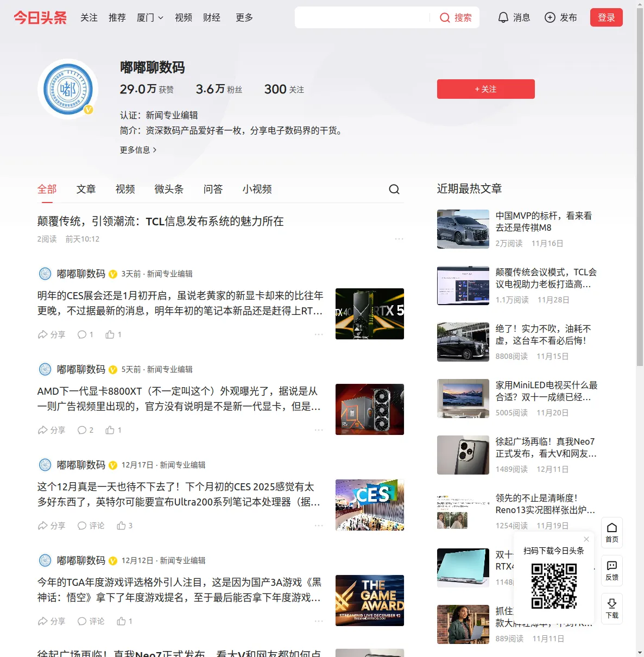Switch to the 问答 tab
This screenshot has width=644, height=657.
[213, 189]
